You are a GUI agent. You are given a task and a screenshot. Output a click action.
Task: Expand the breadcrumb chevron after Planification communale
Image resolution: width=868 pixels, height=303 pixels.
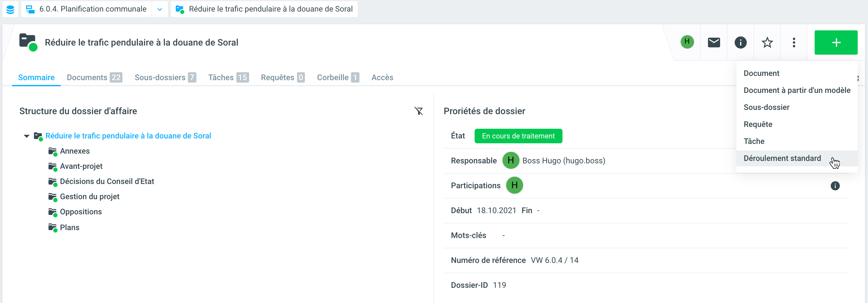[160, 9]
